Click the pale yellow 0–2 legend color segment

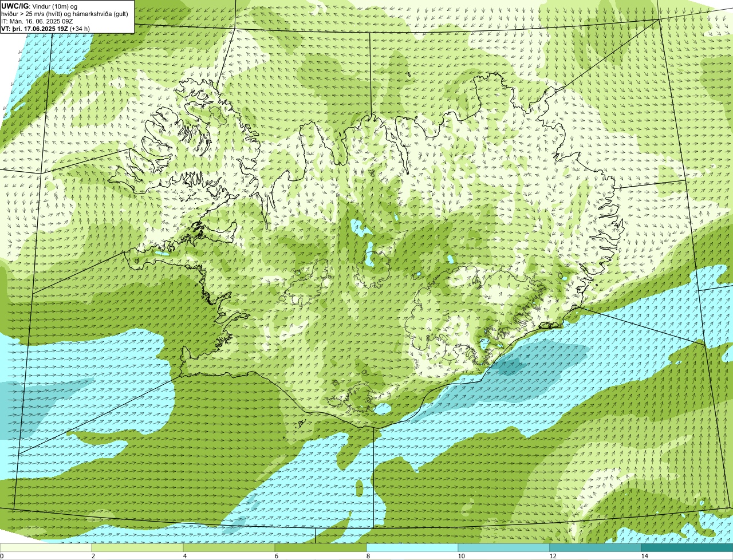[x=46, y=547]
